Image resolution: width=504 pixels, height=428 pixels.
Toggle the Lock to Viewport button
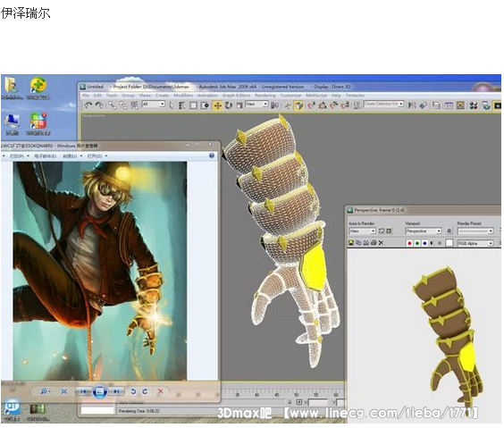[x=449, y=231]
